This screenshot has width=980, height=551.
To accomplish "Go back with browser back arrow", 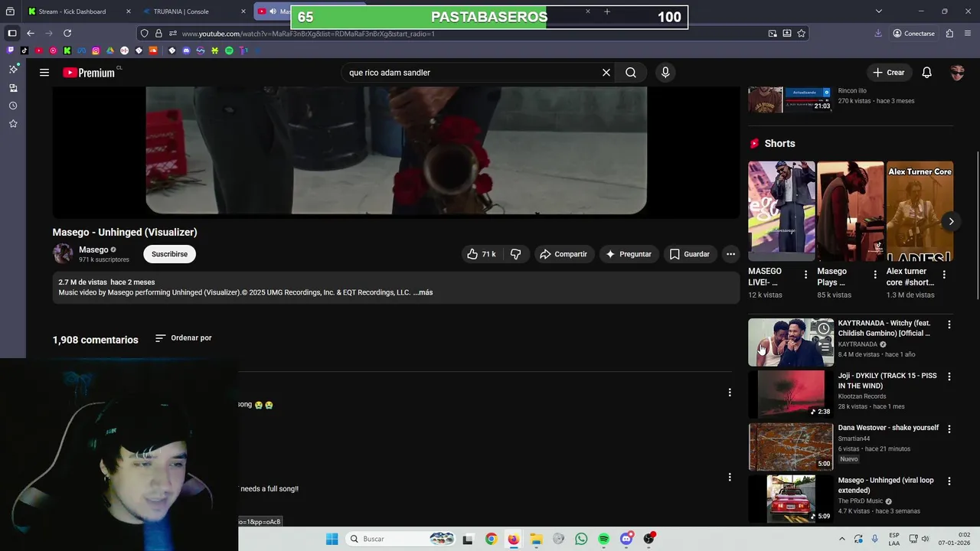I will coord(31,34).
